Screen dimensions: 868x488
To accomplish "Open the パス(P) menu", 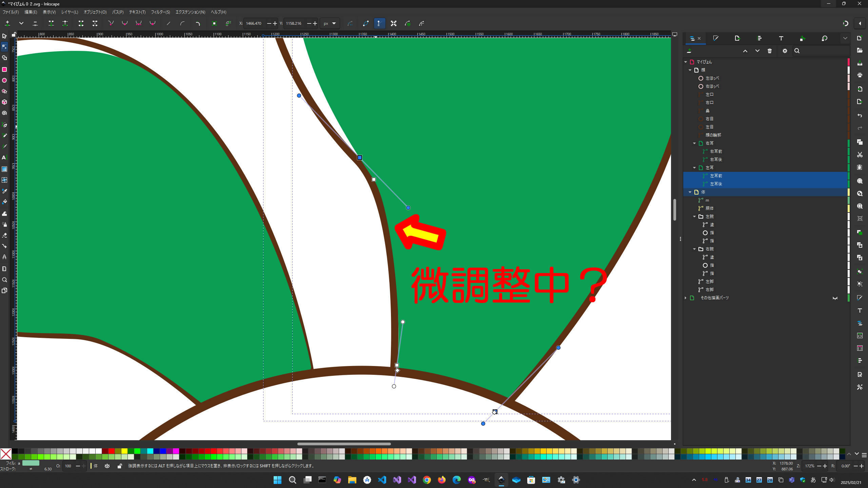I will click(118, 12).
